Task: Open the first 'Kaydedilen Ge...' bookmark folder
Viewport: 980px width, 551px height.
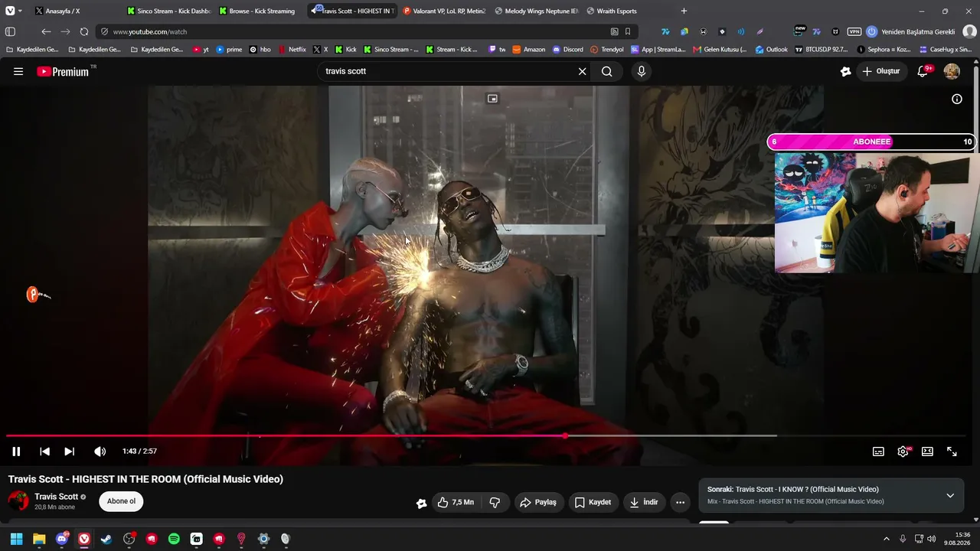Action: tap(32, 49)
